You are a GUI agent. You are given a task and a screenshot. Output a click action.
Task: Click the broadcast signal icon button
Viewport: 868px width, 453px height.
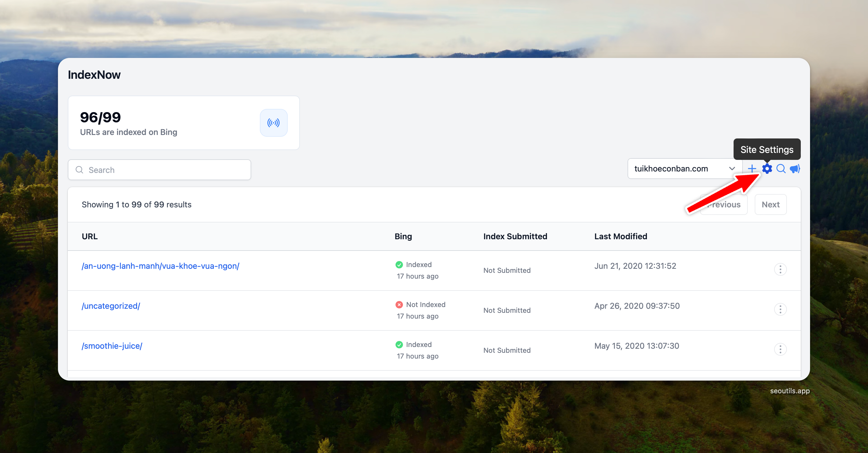click(273, 123)
